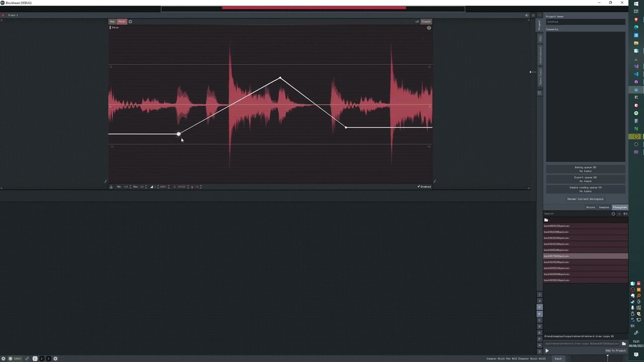Open the Alpha Tools vertical tab
Viewport: 644px width, 362px height.
(540, 76)
